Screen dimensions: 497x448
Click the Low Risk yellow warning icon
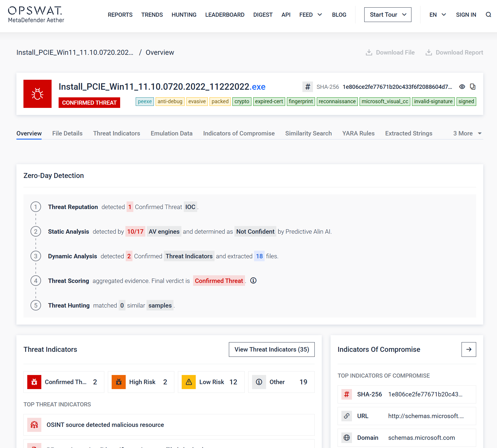[189, 382]
